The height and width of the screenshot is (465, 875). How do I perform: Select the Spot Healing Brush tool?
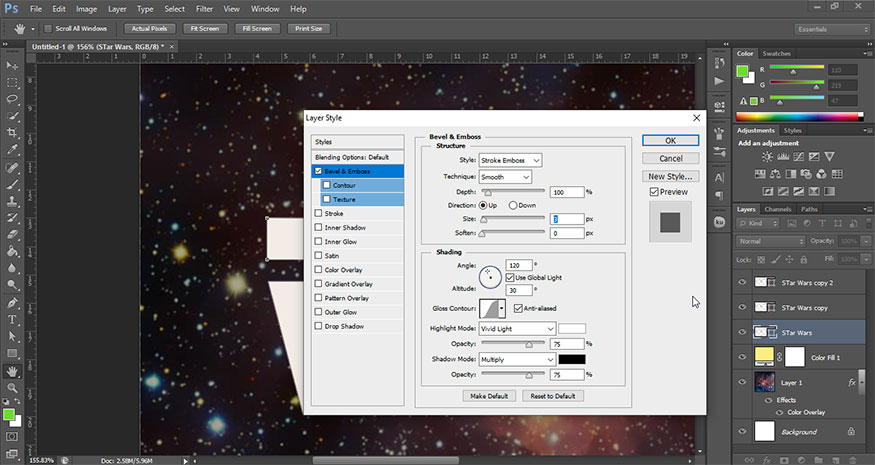pyautogui.click(x=12, y=167)
